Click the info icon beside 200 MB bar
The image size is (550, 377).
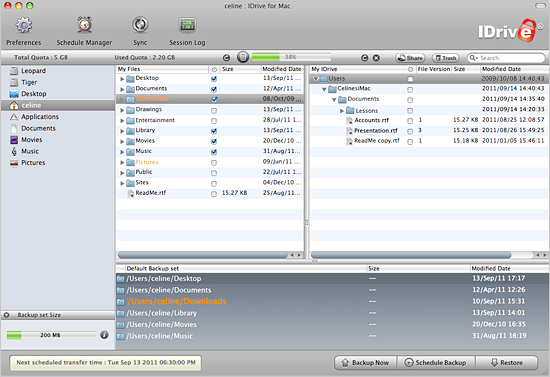point(104,335)
